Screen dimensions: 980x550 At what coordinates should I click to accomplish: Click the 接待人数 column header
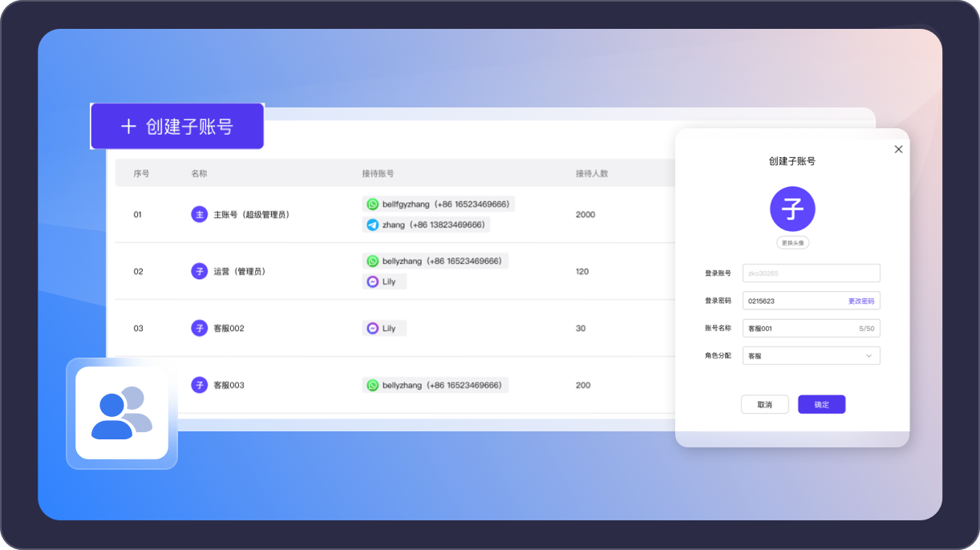point(592,174)
